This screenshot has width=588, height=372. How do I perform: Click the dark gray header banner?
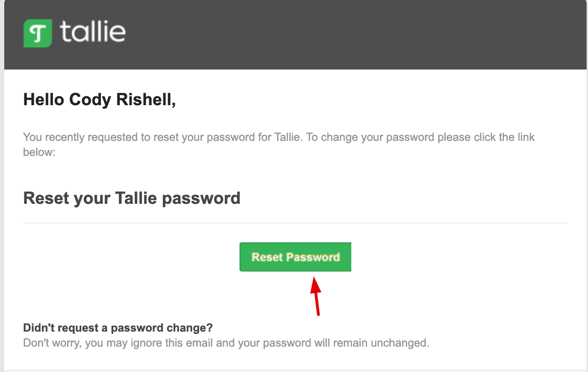(295, 35)
